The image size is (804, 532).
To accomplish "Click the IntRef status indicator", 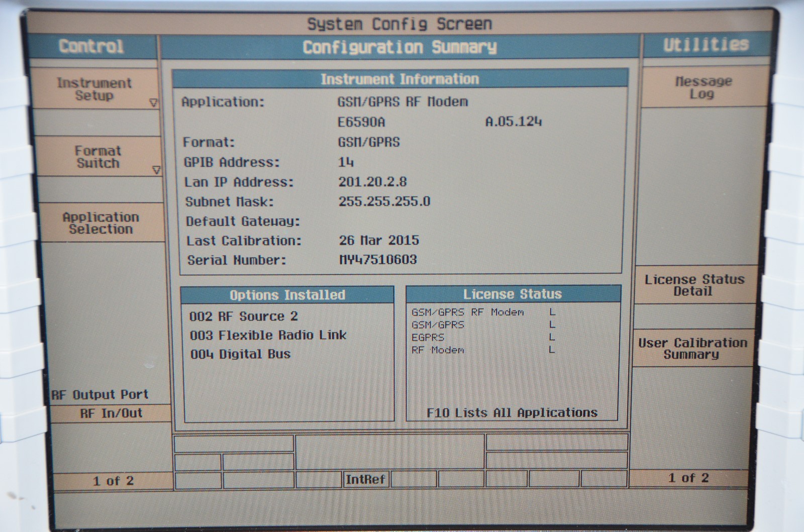I will pyautogui.click(x=365, y=480).
